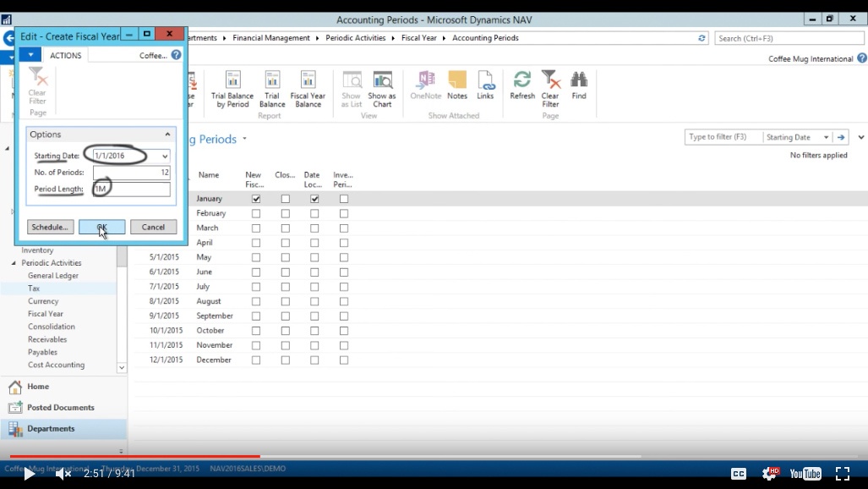Switch view with Show as Chart
Image resolution: width=868 pixels, height=489 pixels.
(x=382, y=89)
